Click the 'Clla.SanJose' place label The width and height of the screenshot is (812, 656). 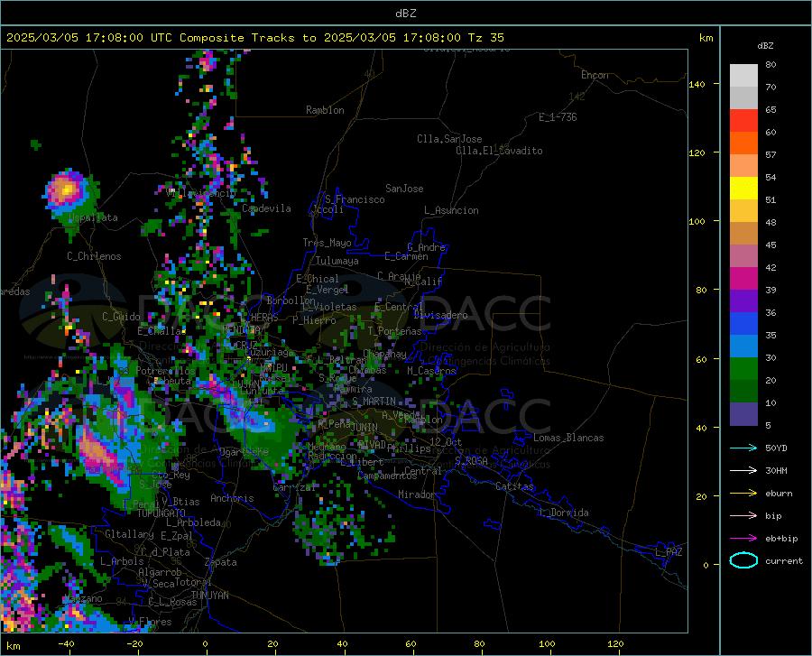(449, 139)
